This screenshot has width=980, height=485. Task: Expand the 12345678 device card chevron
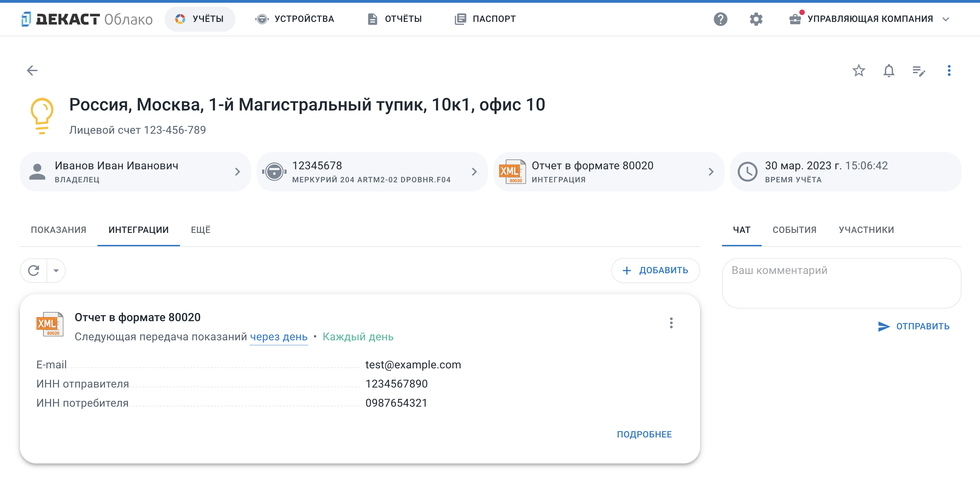coord(474,172)
